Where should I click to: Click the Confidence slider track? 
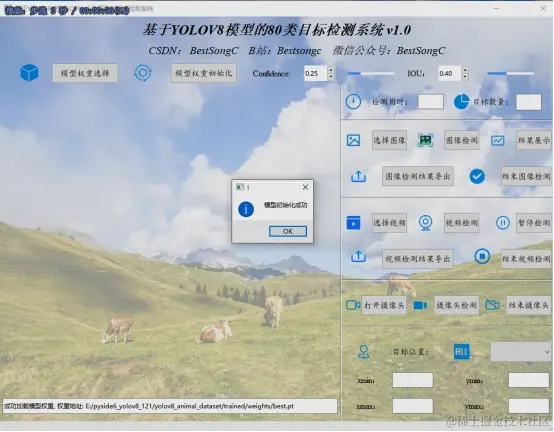coord(371,73)
